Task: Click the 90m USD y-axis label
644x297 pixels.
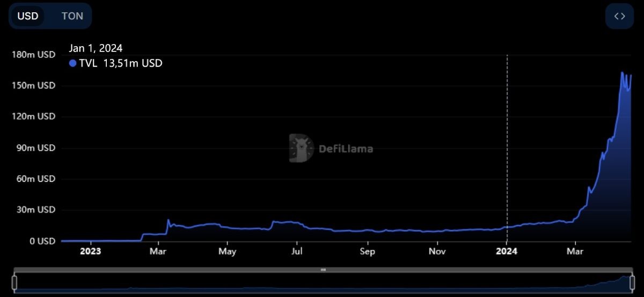Action: coord(36,148)
